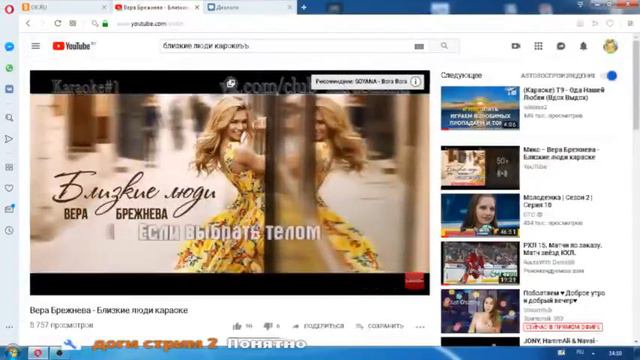The height and width of the screenshot is (360, 640).
Task: Open a new browser tab with plus
Action: click(304, 7)
